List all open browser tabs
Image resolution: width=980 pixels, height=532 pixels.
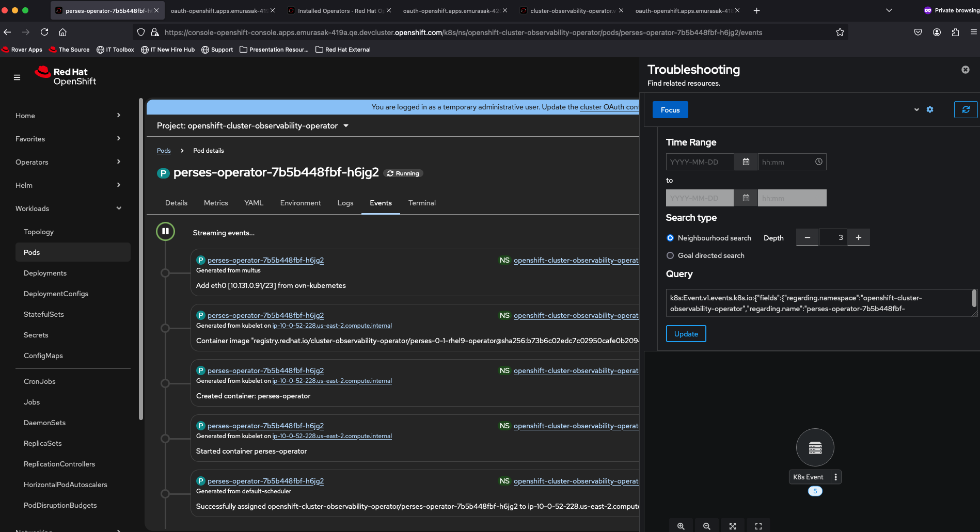coord(889,10)
